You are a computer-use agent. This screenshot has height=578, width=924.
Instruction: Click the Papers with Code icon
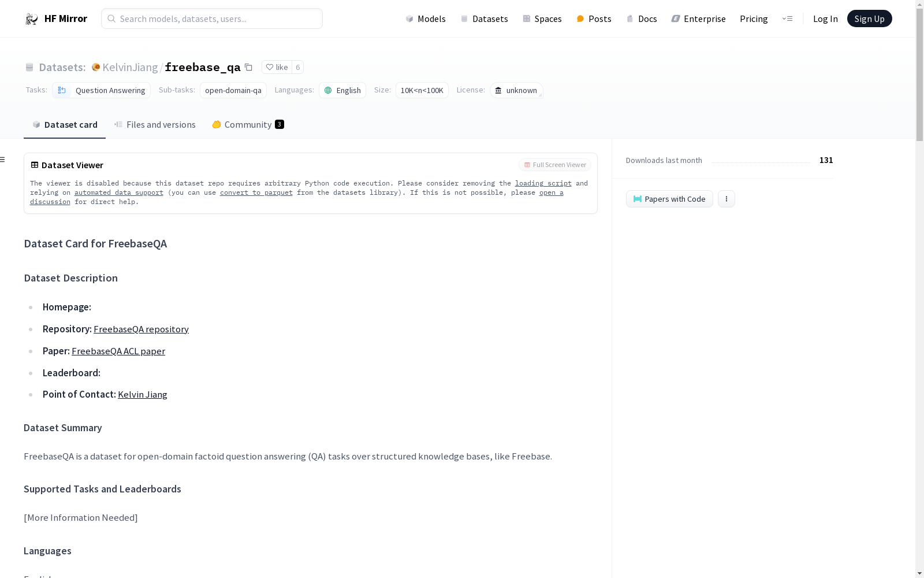tap(638, 199)
